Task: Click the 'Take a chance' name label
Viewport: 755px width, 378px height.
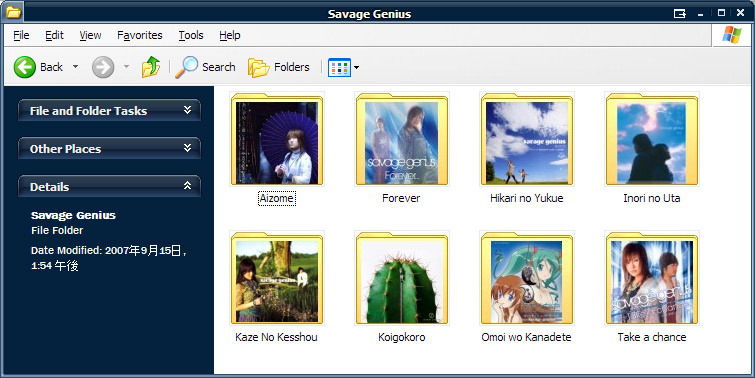Action: (x=652, y=338)
